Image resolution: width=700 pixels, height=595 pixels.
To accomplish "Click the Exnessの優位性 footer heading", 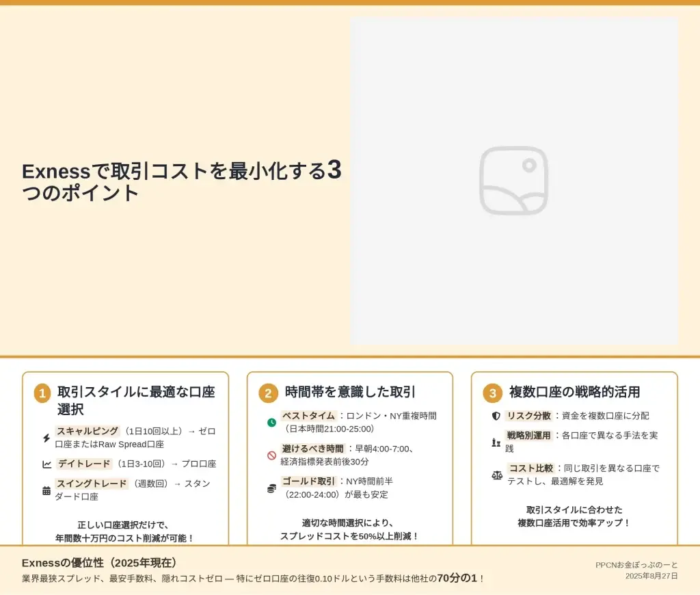I will click(100, 563).
